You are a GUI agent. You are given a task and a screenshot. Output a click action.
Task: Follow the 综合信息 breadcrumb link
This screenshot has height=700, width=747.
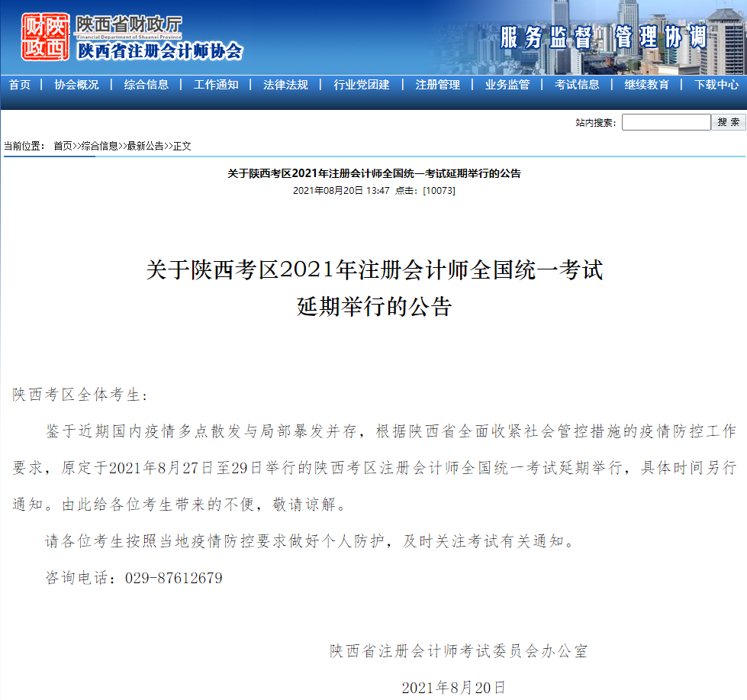point(99,146)
